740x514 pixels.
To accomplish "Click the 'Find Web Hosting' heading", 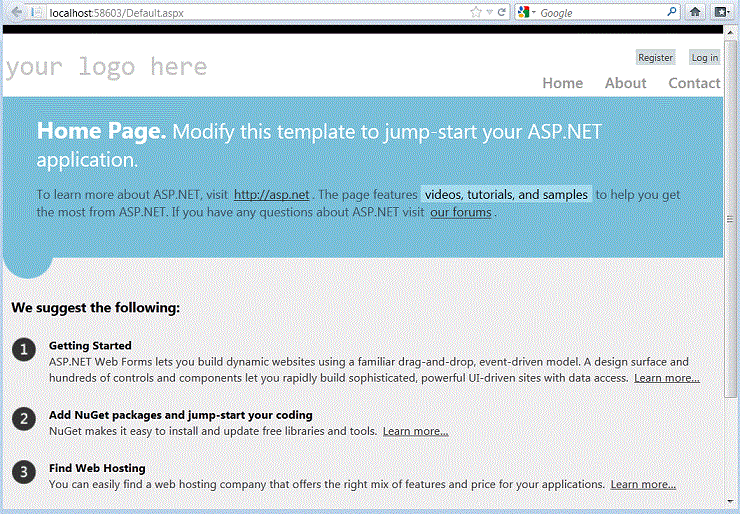I will click(x=97, y=468).
